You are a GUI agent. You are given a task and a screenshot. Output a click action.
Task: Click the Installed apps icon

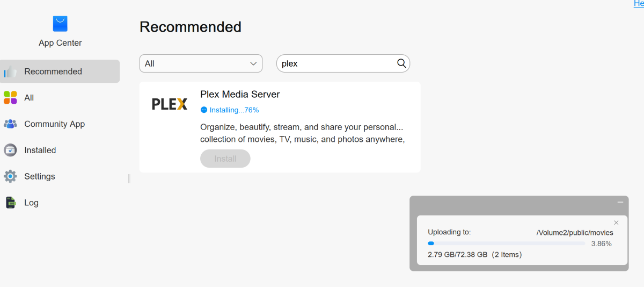[x=10, y=150]
